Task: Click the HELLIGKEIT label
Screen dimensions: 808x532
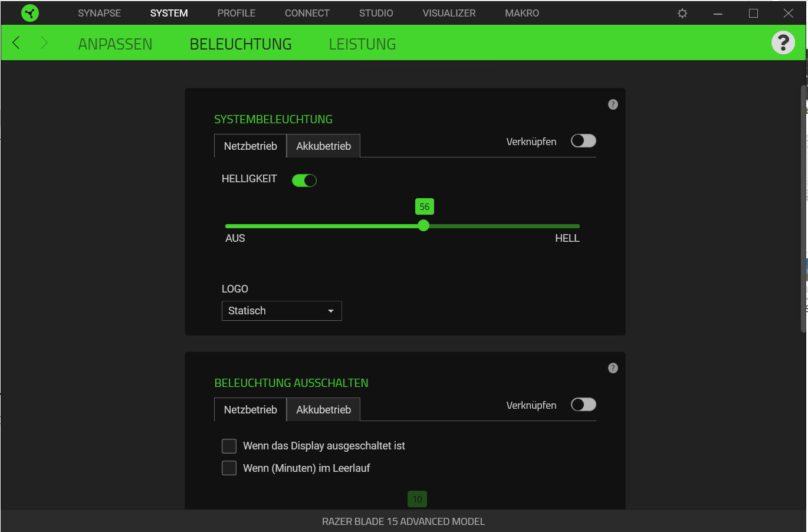Action: point(249,179)
